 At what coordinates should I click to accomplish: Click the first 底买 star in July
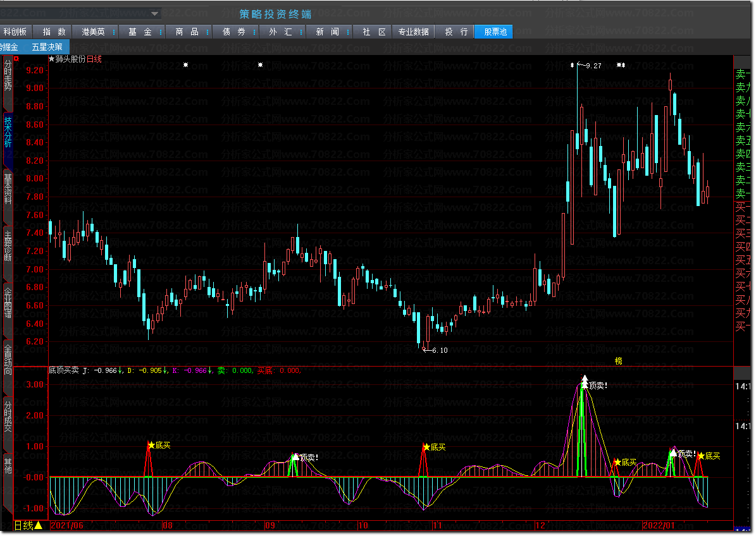tap(151, 445)
